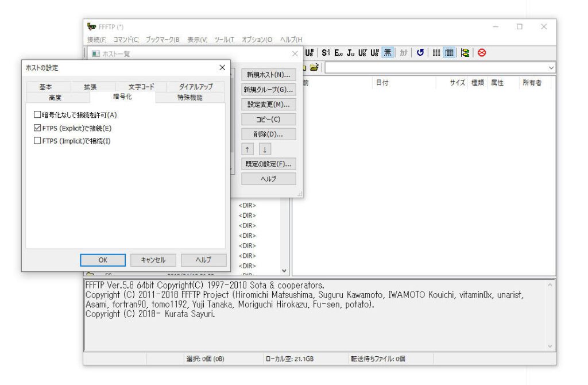Image resolution: width=588 pixels, height=385 pixels.
Task: Click 既定の設定(F)... button
Action: tap(269, 164)
